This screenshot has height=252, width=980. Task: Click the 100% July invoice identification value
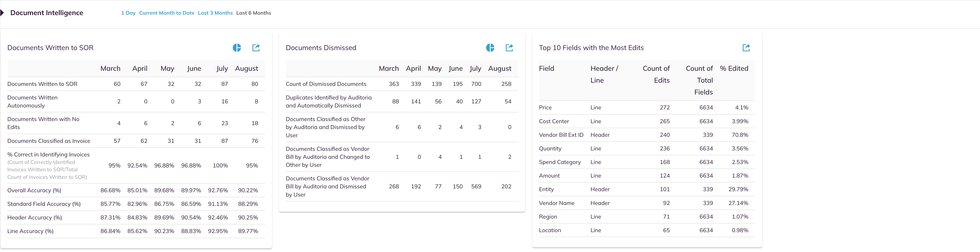(220, 165)
